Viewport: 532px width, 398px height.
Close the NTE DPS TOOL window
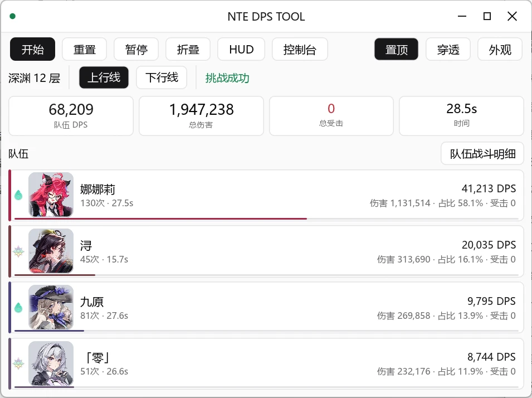click(x=512, y=16)
